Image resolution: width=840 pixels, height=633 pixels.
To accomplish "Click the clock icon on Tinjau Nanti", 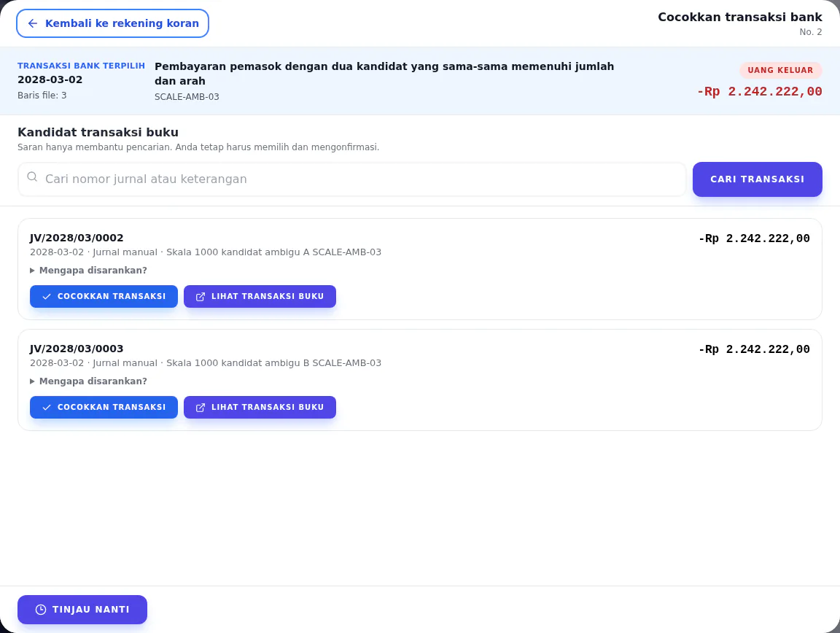I will point(41,610).
